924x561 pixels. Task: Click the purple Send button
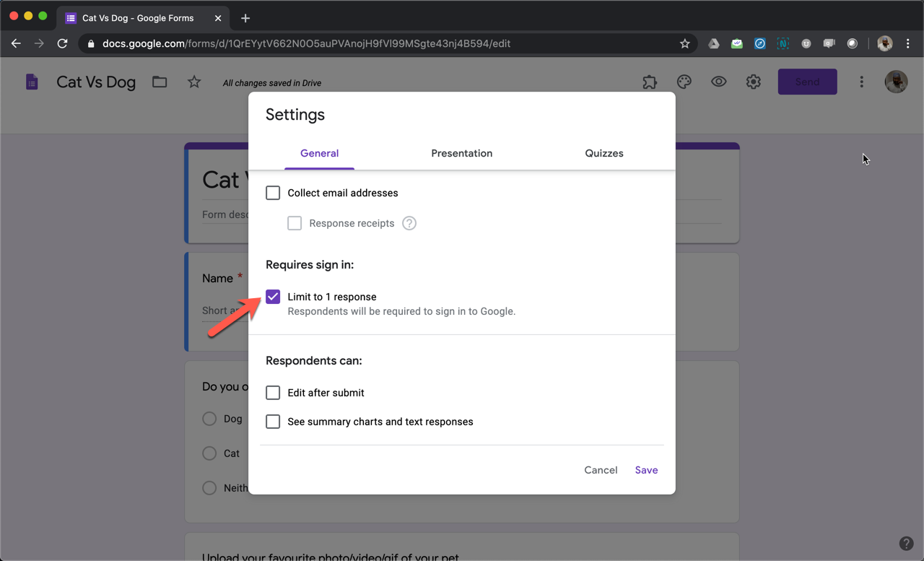(807, 82)
